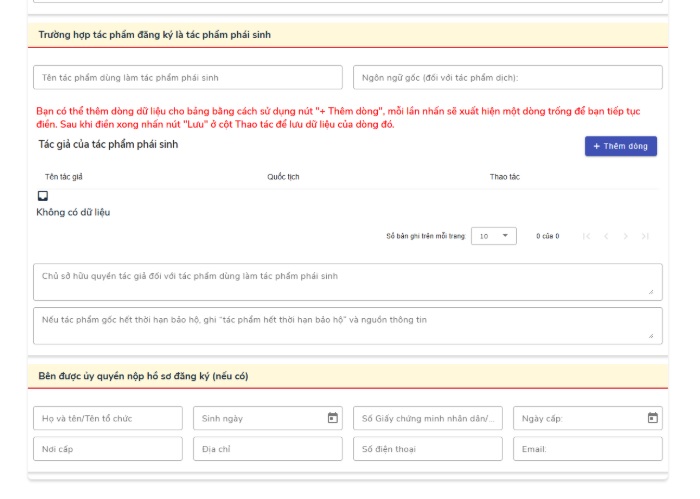Click the Thêm dòng button
The height and width of the screenshot is (499, 700).
click(x=621, y=146)
